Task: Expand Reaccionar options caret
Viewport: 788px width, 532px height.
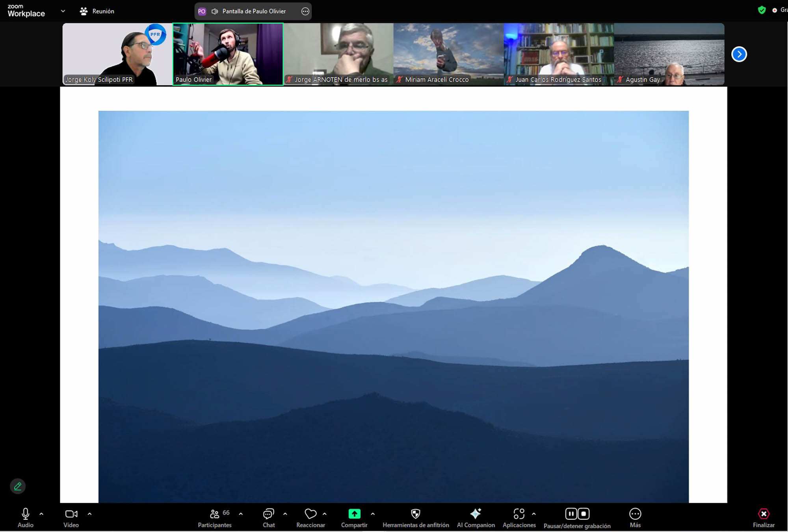Action: (x=325, y=514)
